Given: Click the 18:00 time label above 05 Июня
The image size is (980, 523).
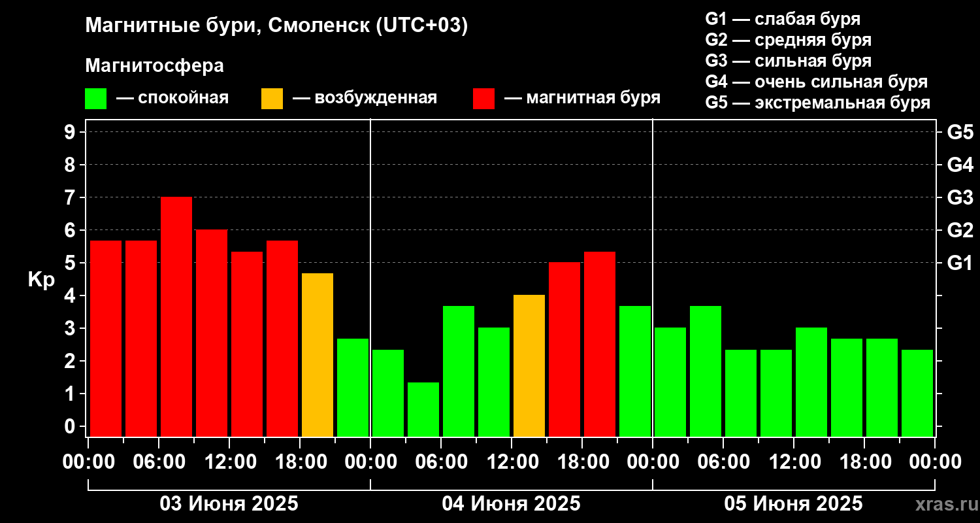Looking at the screenshot, I should click(x=864, y=462).
